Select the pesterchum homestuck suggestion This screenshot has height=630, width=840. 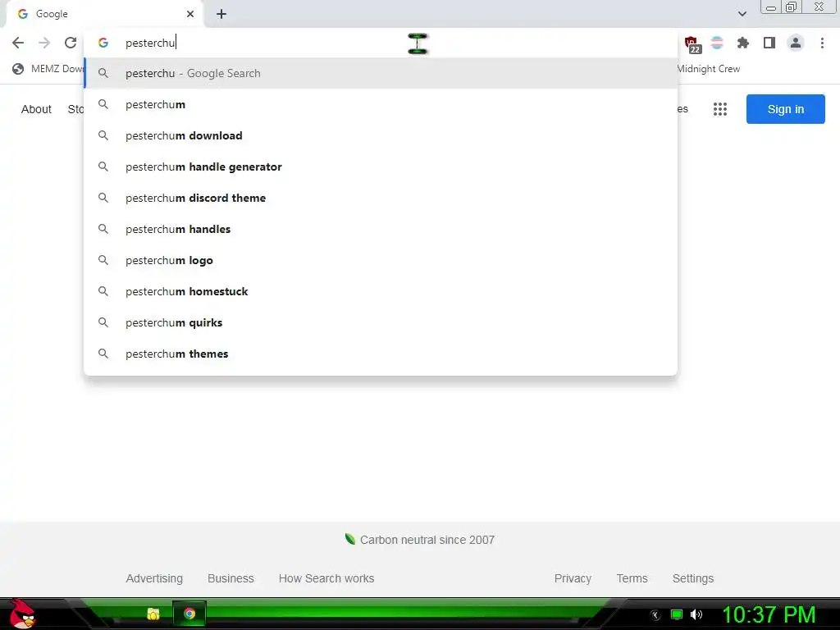(381, 291)
